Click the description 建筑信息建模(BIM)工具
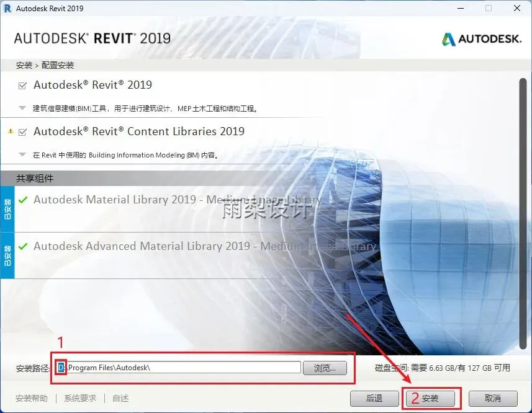Screen dimensions: 532x413 (x=145, y=109)
